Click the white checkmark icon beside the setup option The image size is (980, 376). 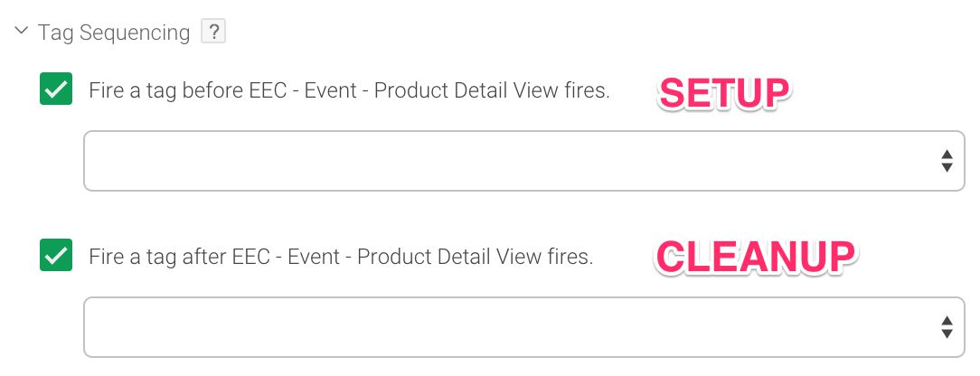click(x=56, y=89)
